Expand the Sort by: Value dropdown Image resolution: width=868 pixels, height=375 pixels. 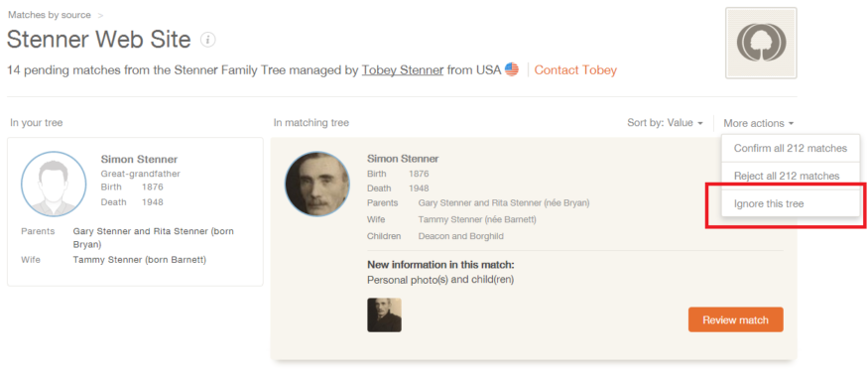665,123
